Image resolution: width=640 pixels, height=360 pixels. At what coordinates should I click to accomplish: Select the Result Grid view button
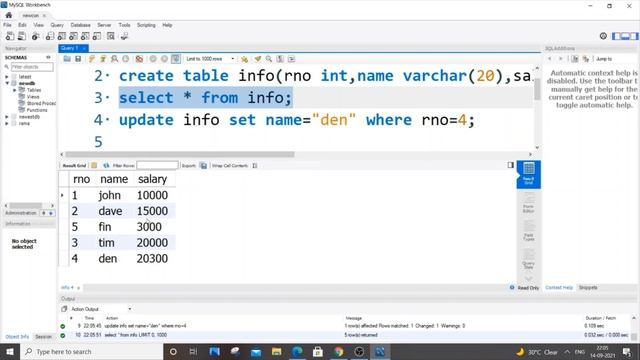529,174
